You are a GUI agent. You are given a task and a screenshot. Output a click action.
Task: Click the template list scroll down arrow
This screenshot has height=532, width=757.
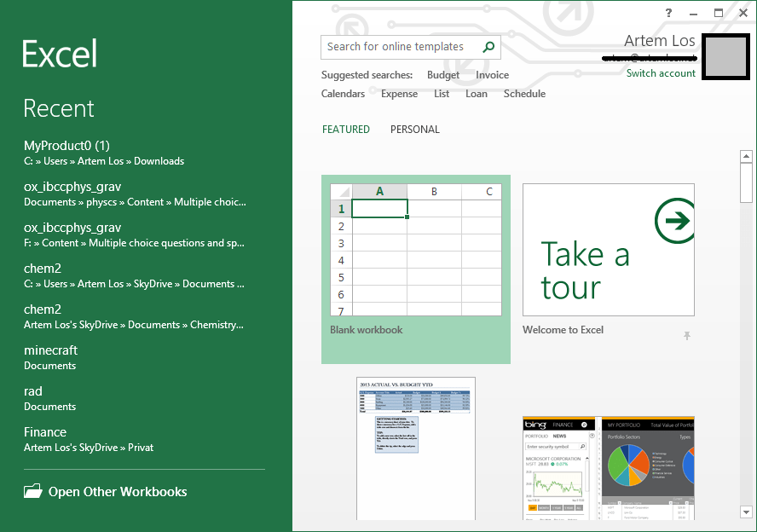click(746, 512)
